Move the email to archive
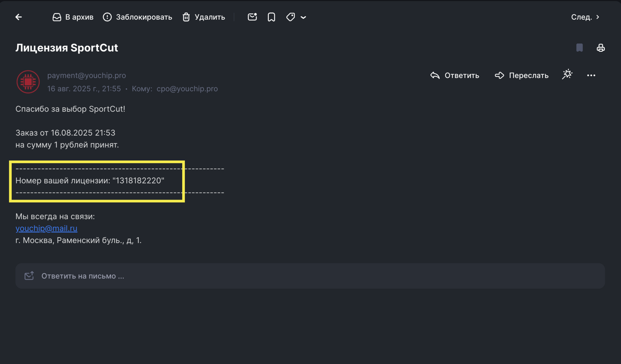This screenshot has height=364, width=621. click(73, 17)
